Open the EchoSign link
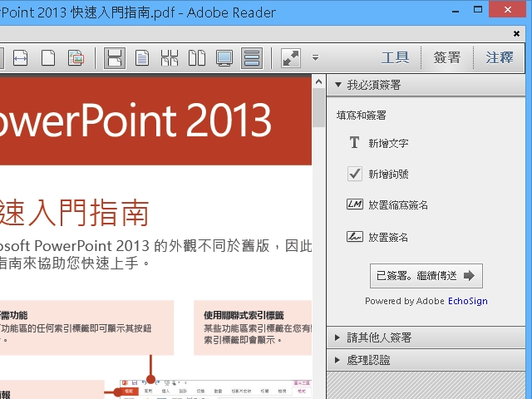The image size is (532, 399). 467,301
